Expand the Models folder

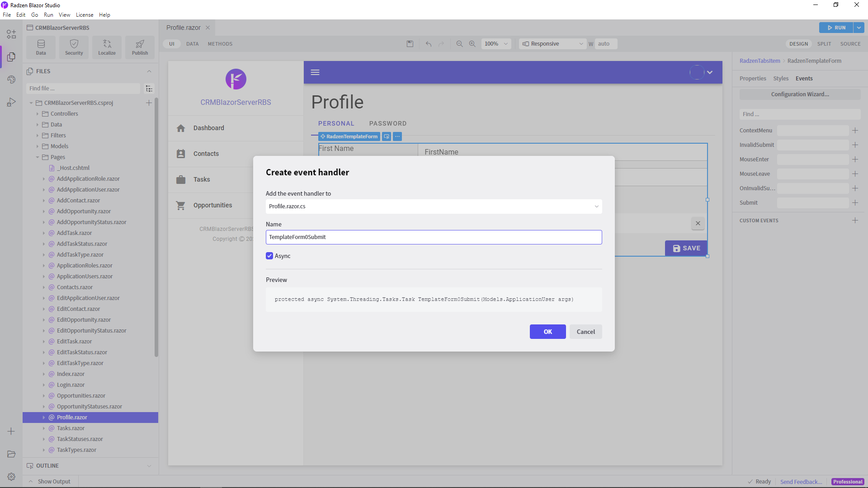37,146
